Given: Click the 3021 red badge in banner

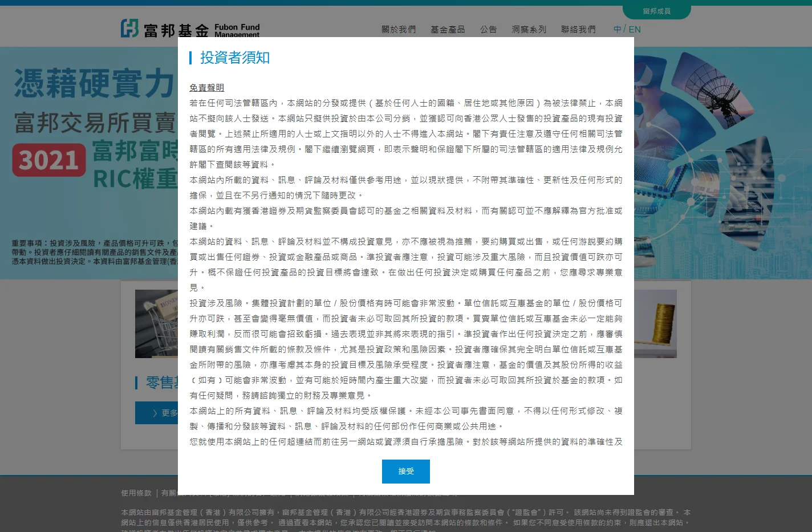Looking at the screenshot, I should 49,160.
